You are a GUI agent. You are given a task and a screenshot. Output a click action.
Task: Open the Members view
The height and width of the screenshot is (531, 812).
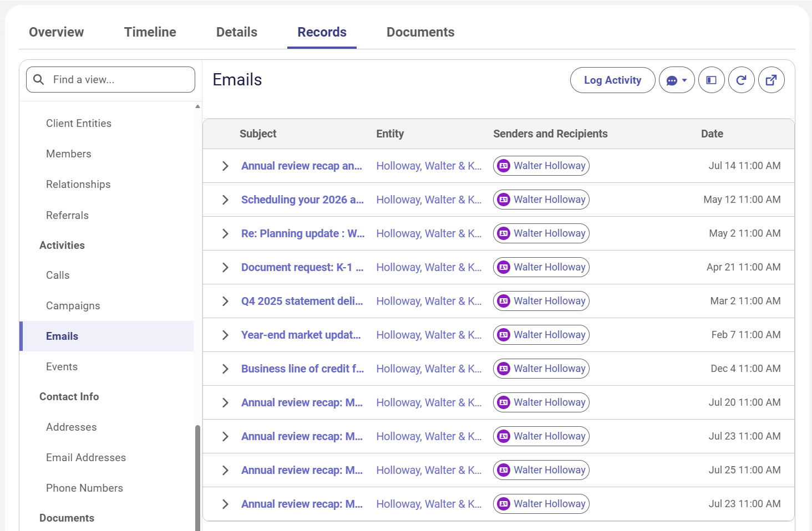tap(69, 154)
